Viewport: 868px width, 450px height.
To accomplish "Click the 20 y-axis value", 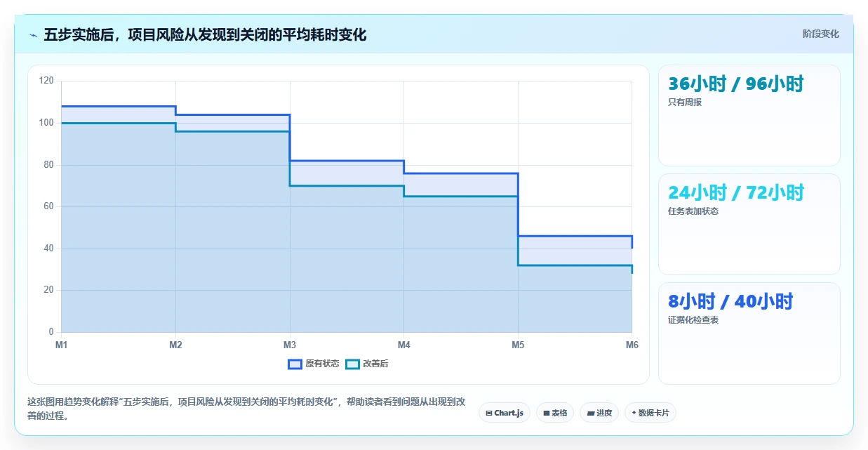I will [48, 290].
